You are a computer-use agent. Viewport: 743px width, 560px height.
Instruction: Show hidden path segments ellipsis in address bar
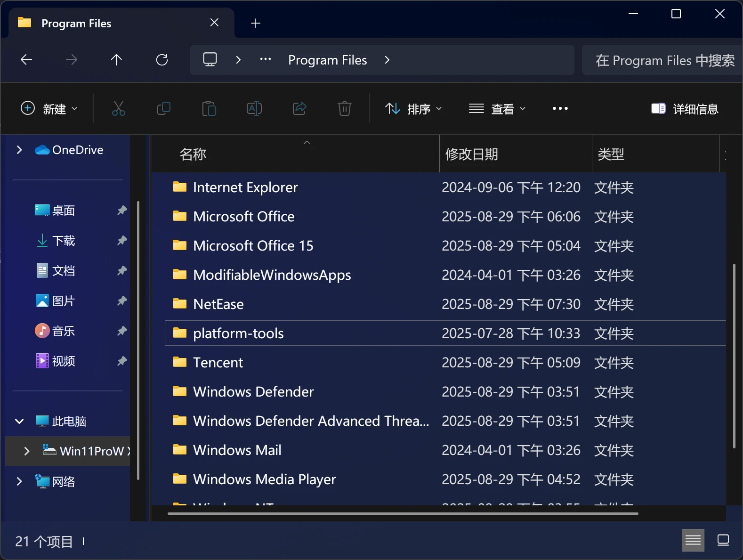coord(266,60)
